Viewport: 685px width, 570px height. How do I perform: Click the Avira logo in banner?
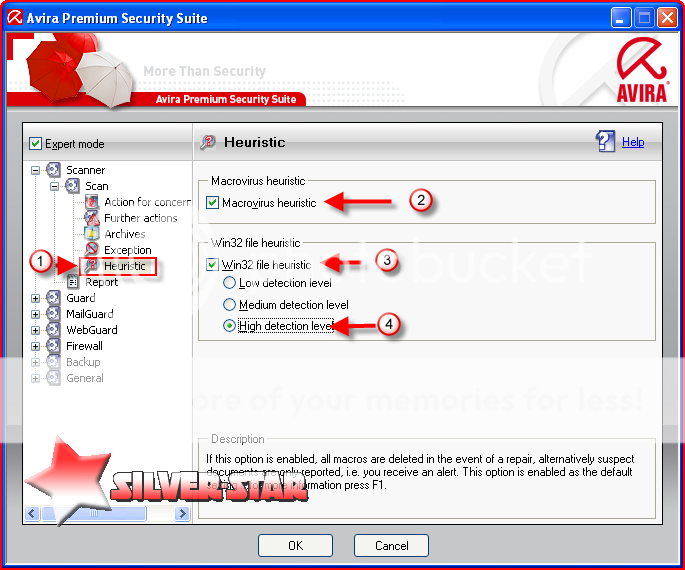click(642, 70)
